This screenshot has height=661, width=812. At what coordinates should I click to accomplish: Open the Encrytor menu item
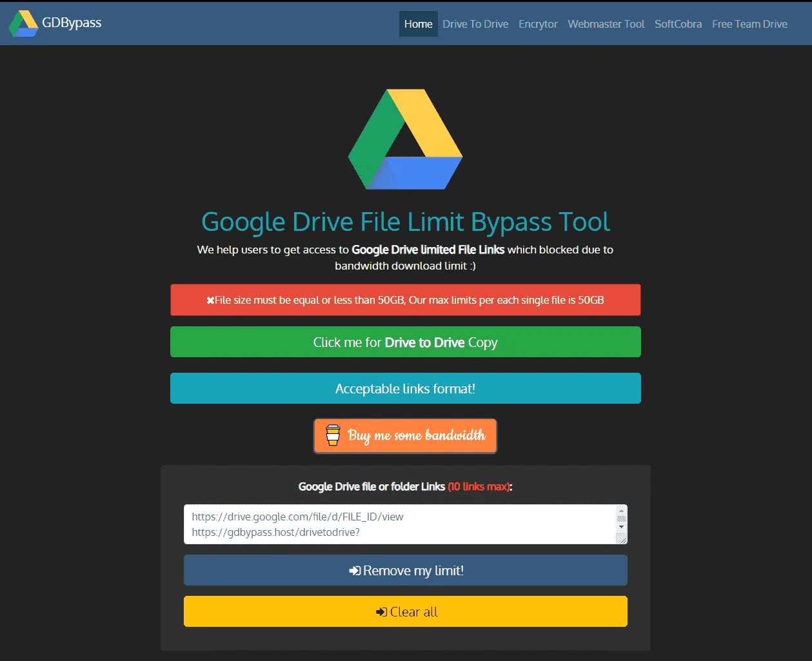click(x=538, y=24)
